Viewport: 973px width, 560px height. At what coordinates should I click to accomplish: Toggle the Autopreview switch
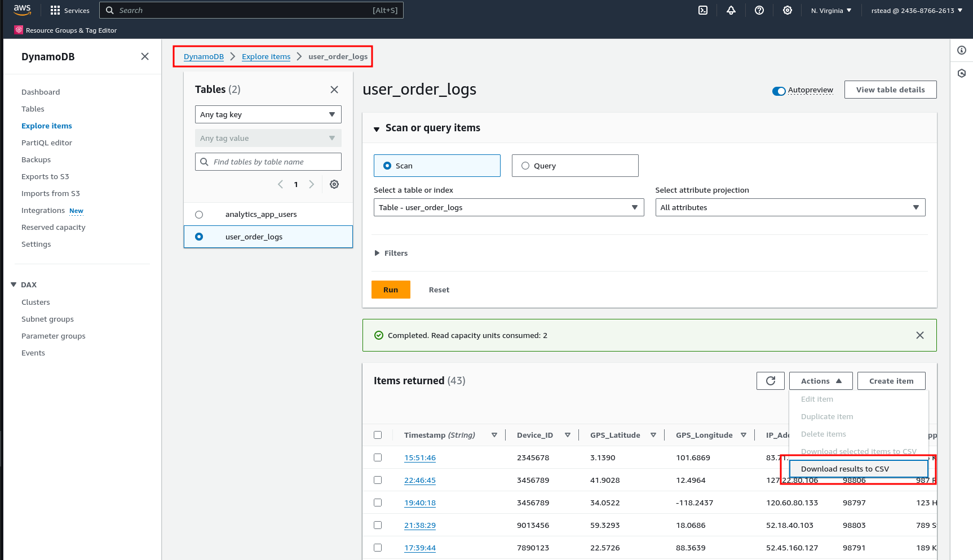pyautogui.click(x=779, y=91)
